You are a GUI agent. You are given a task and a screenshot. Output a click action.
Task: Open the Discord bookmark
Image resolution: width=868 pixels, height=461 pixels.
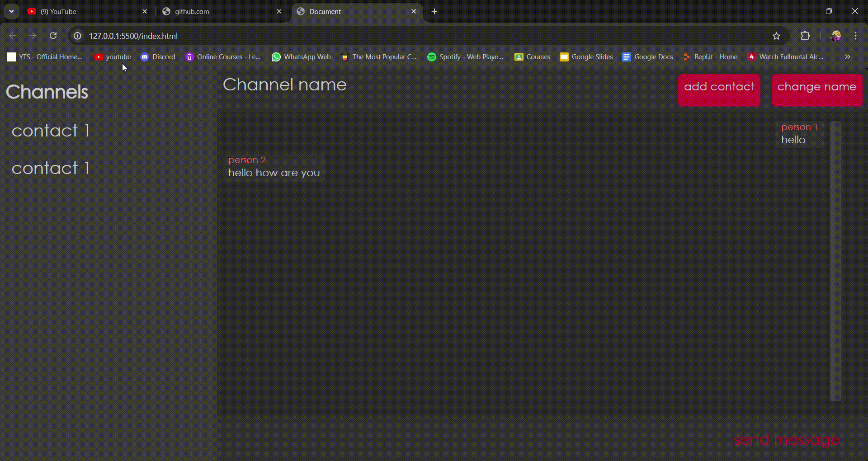click(158, 57)
